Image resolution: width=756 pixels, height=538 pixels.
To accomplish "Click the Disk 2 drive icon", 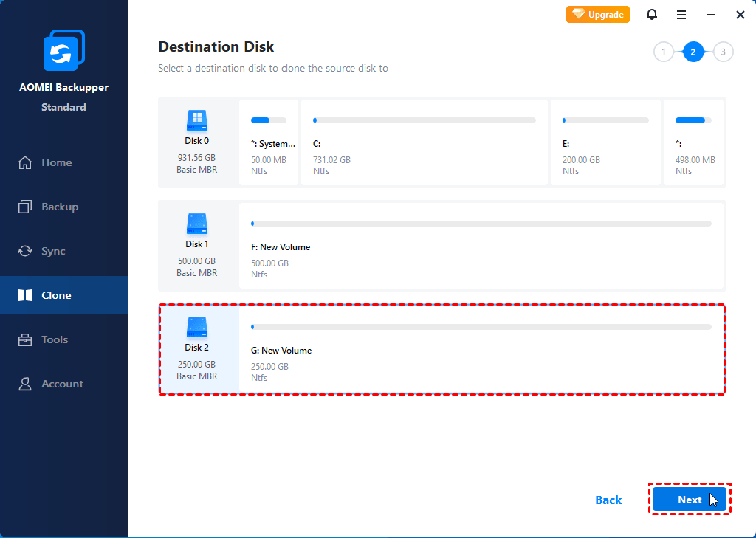I will pyautogui.click(x=196, y=327).
